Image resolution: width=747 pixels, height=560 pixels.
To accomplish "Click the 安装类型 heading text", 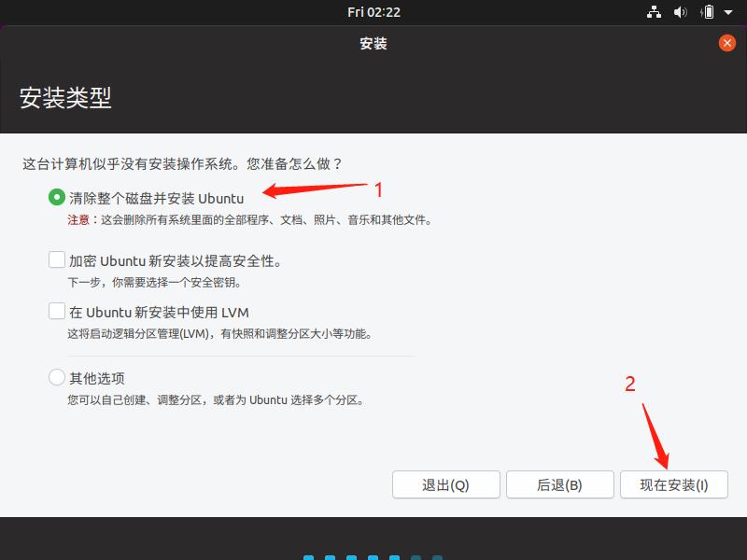I will coord(65,98).
